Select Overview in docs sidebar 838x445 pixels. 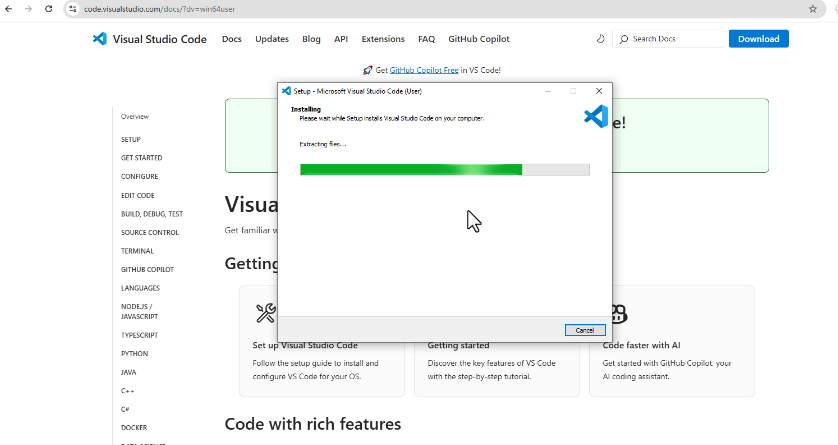[135, 116]
